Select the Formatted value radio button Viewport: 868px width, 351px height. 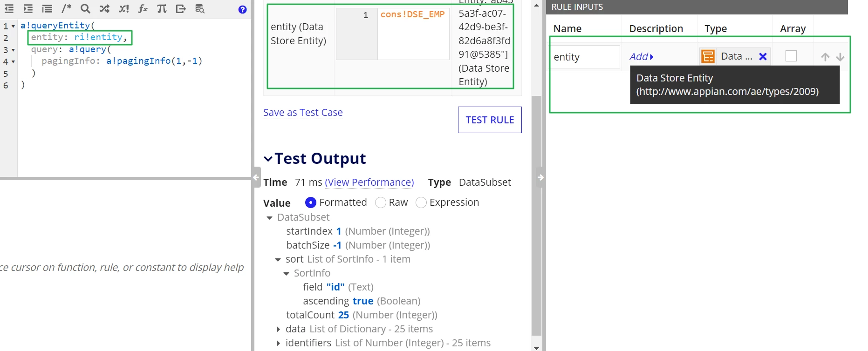pos(311,202)
